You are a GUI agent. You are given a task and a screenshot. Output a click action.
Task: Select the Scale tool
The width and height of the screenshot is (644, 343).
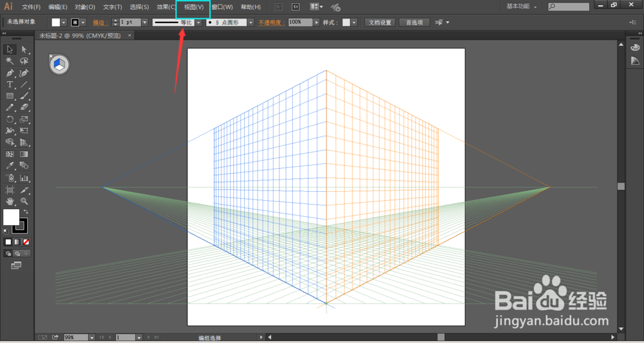coord(24,120)
